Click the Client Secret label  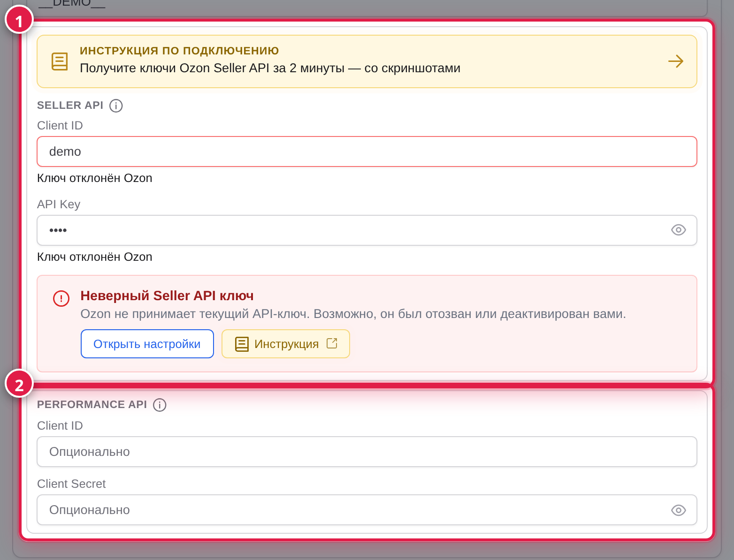tap(71, 484)
